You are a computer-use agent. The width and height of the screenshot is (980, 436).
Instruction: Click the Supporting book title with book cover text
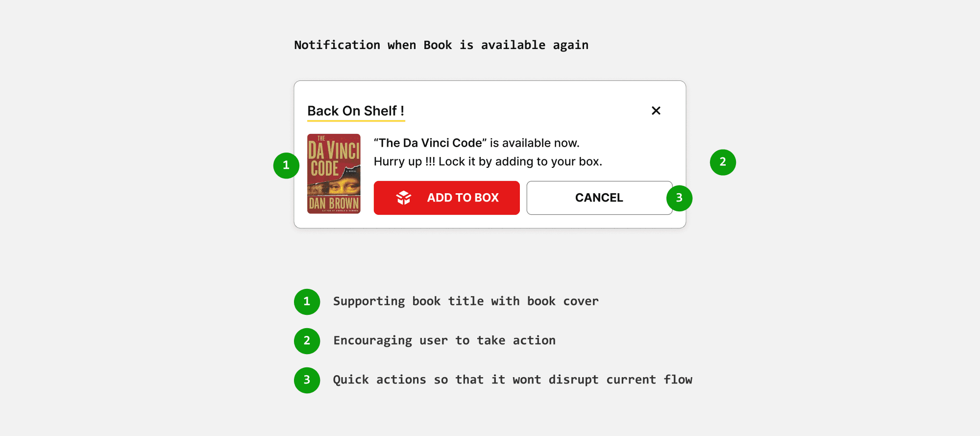(465, 301)
